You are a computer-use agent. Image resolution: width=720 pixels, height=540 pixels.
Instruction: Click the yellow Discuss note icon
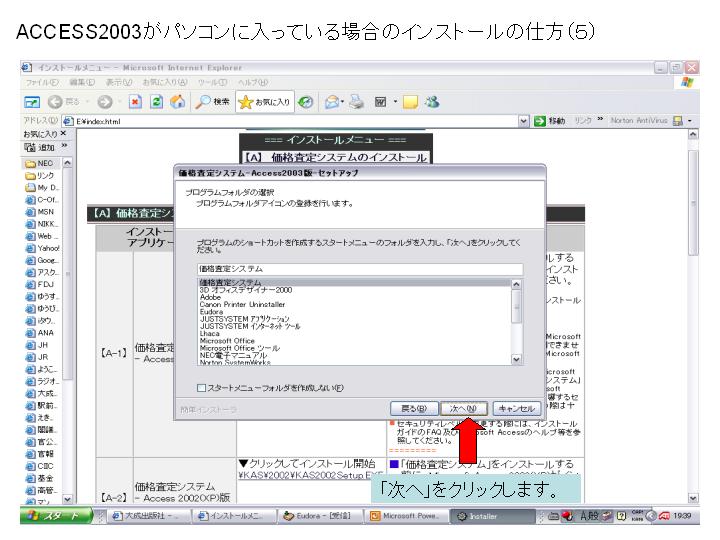click(410, 102)
